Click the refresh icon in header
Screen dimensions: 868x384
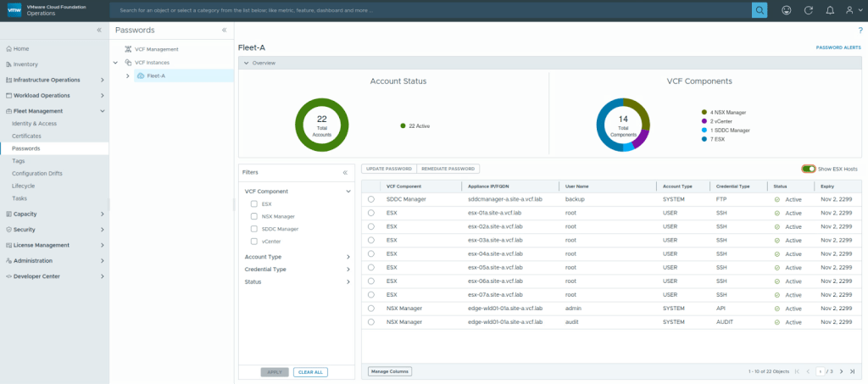[x=808, y=10]
